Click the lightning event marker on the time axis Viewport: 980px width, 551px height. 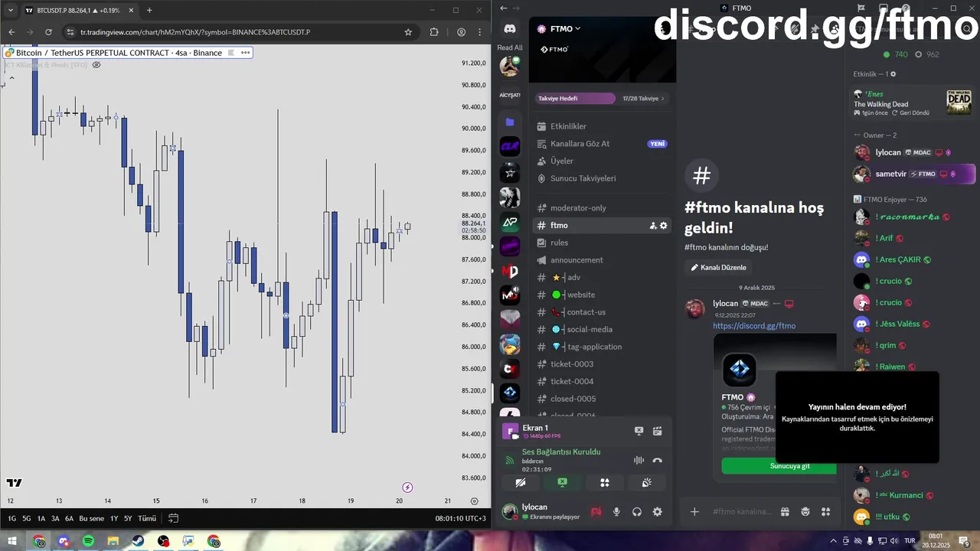407,487
